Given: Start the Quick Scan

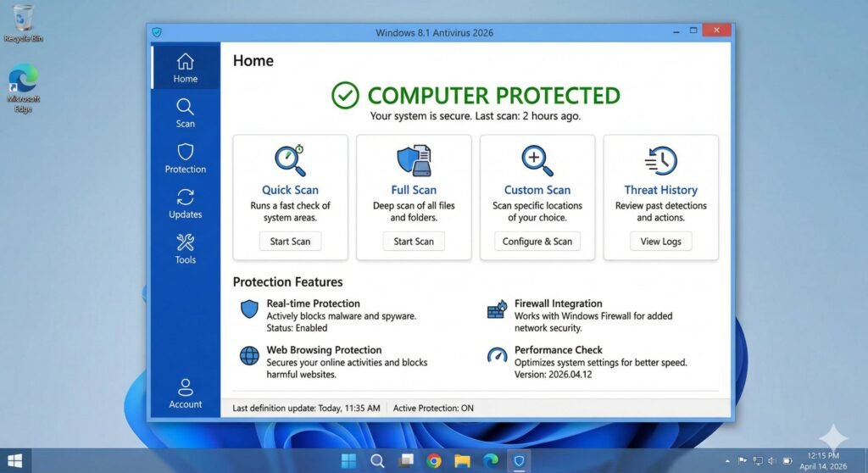Looking at the screenshot, I should [290, 242].
